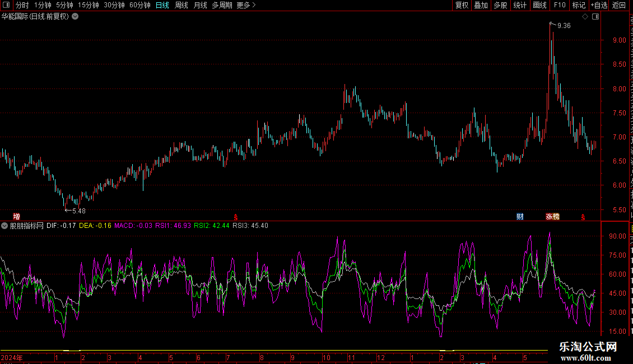Click the 15.00 RSI axis label
The image size is (633, 364).
pos(618,332)
